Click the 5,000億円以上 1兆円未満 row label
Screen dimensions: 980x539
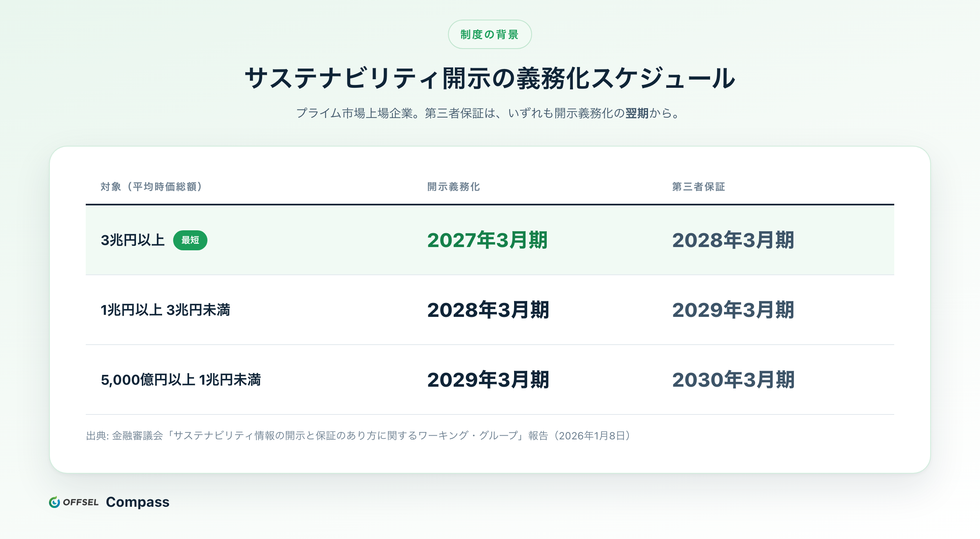[181, 380]
